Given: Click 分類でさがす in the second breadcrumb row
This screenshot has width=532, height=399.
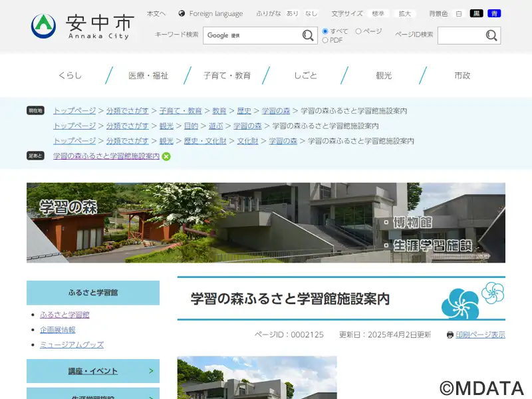Looking at the screenshot, I should [128, 126].
